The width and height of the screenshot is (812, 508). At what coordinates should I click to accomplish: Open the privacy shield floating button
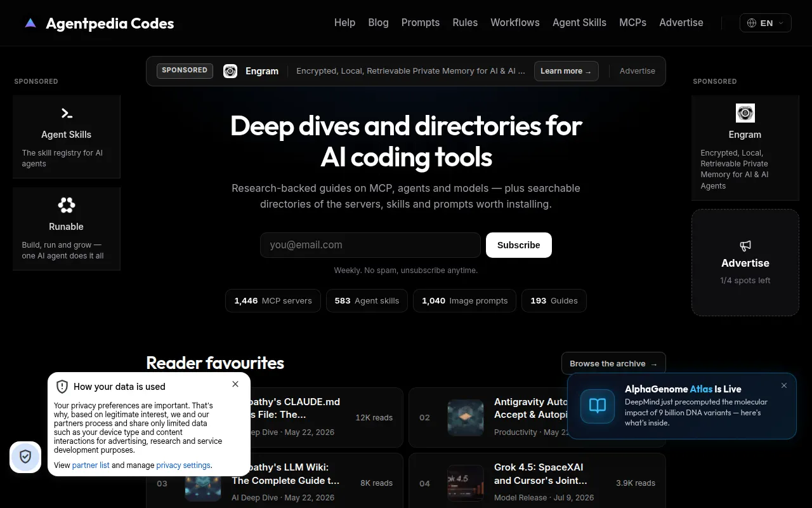click(x=25, y=457)
